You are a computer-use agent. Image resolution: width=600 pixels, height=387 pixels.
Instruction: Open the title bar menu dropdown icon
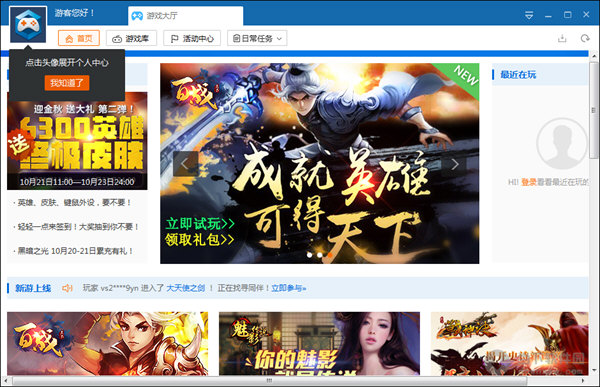click(529, 15)
